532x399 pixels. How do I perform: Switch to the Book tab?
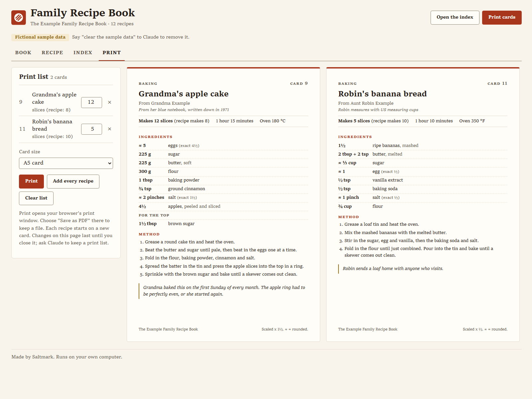(x=23, y=53)
